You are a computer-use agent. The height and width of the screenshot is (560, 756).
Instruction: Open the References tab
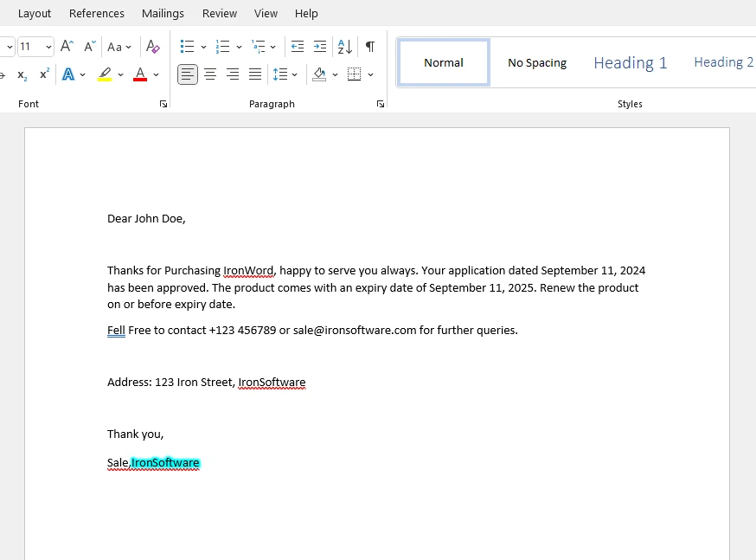[x=97, y=13]
